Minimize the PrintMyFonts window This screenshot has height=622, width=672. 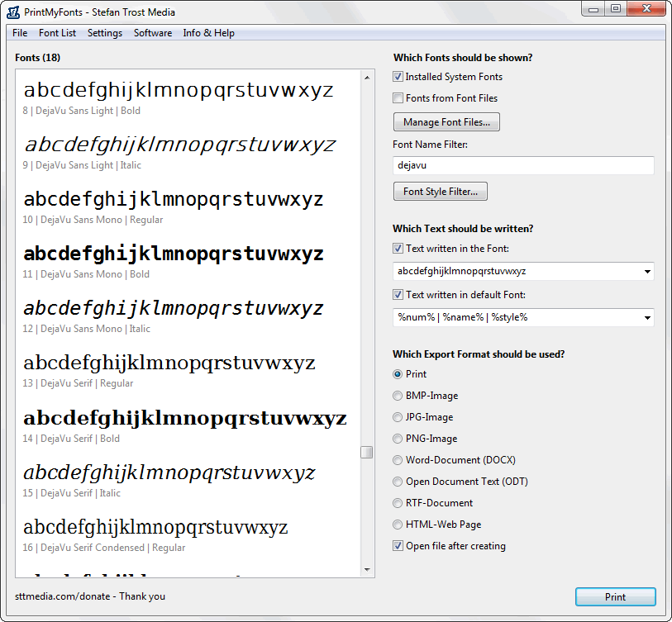tap(593, 9)
